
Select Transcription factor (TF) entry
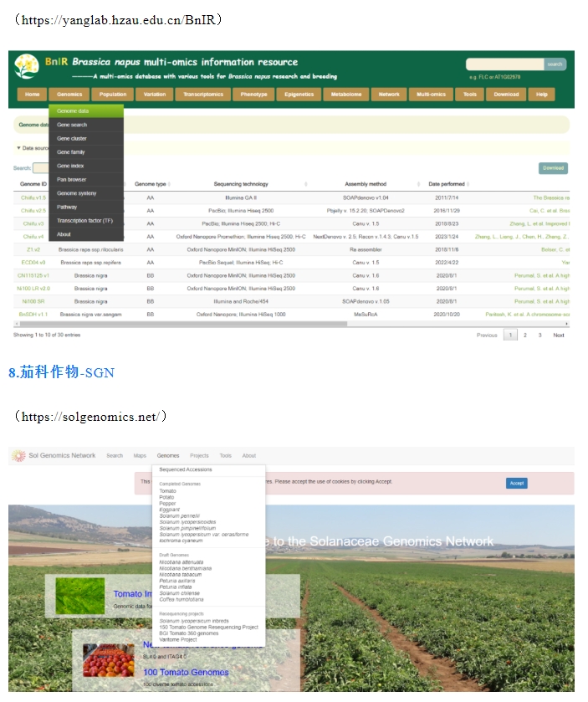(x=86, y=222)
